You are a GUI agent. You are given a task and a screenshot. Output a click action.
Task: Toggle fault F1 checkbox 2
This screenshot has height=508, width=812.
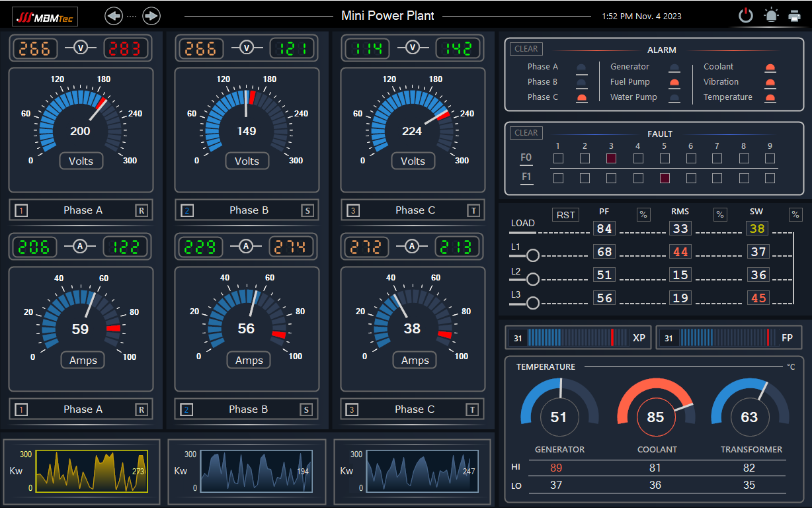point(585,178)
